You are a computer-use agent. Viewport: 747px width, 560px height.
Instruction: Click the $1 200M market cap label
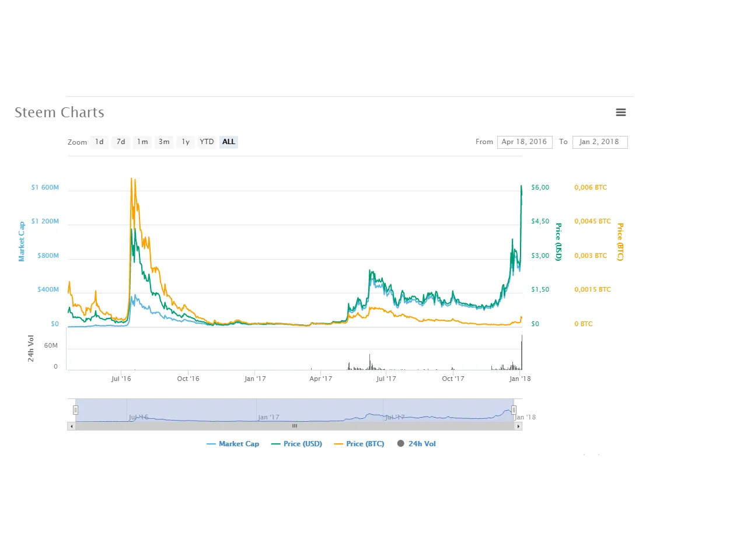click(x=45, y=221)
